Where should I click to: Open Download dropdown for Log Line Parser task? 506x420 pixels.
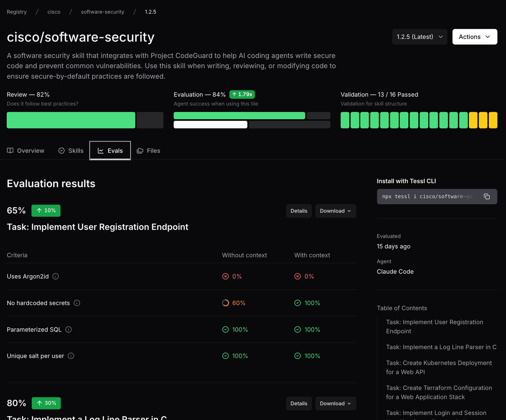[x=336, y=404]
